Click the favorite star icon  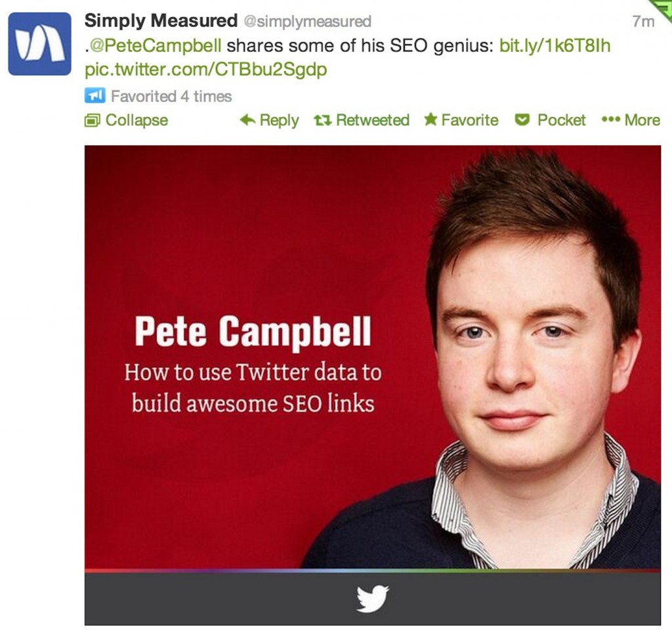(x=430, y=120)
